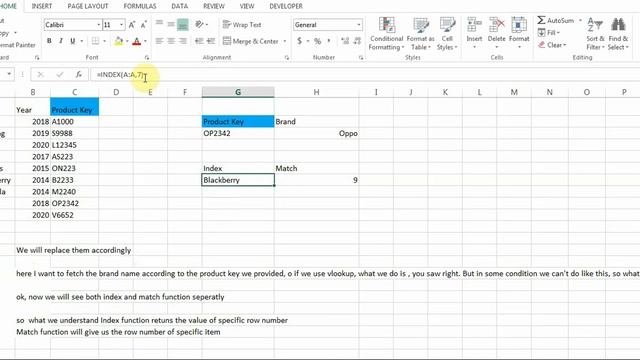640x360 pixels.
Task: Open Font dialog launcher
Action: pos(147,58)
